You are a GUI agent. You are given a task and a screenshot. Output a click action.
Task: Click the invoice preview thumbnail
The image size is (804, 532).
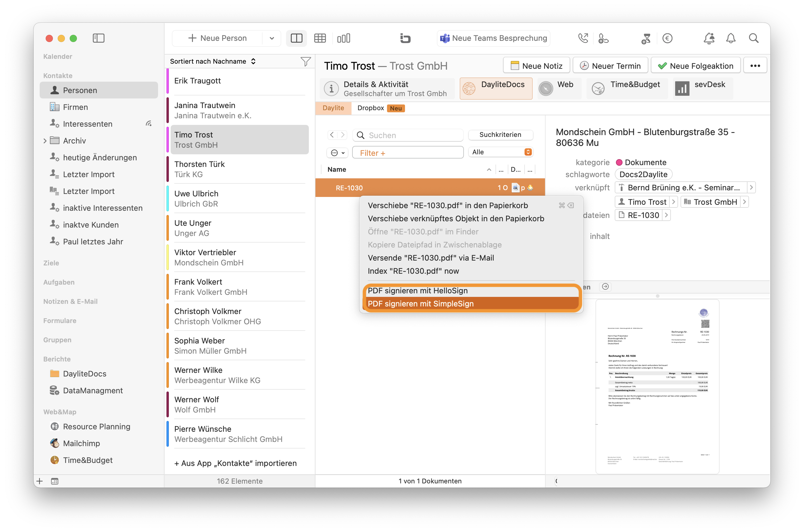tap(657, 386)
